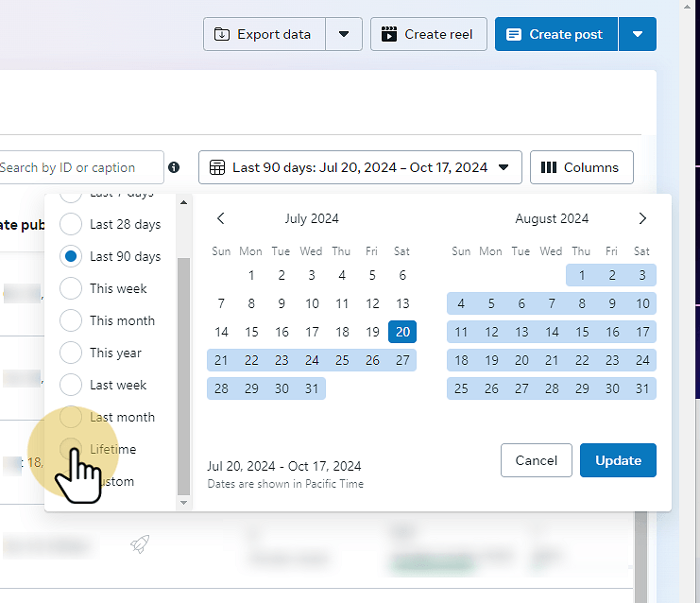Open the Last 90 days date range dropdown

point(360,167)
